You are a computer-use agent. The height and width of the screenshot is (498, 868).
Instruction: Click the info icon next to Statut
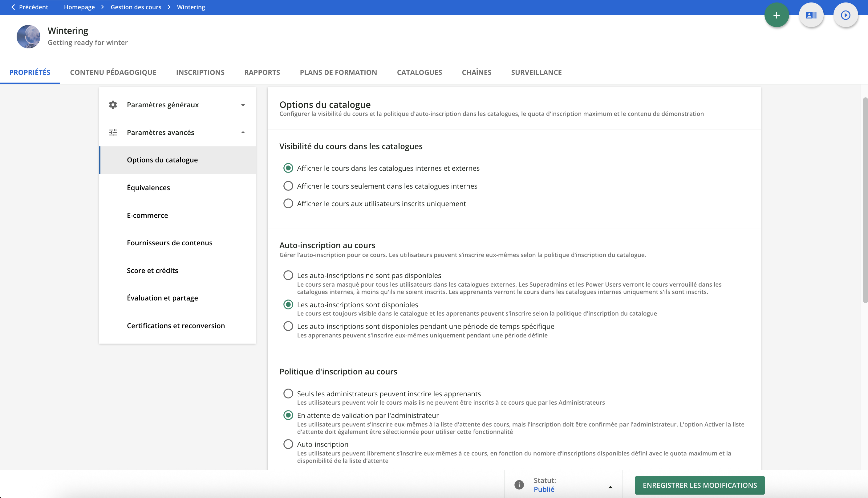pos(519,485)
